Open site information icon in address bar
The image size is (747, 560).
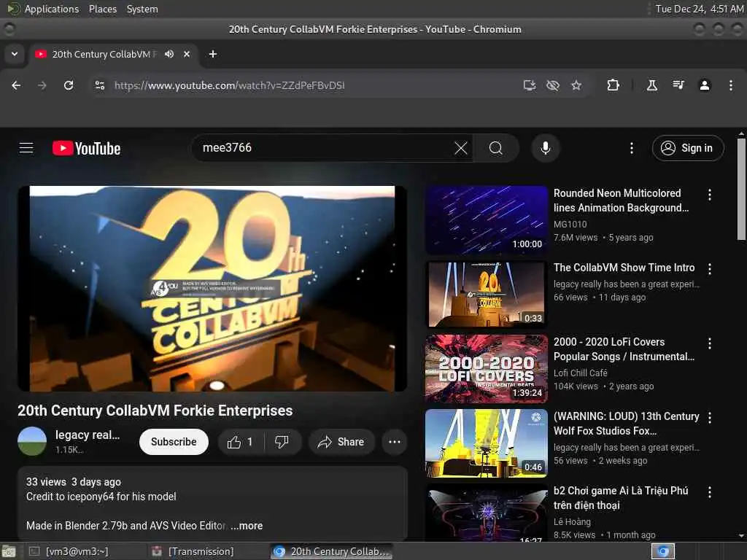tap(99, 85)
